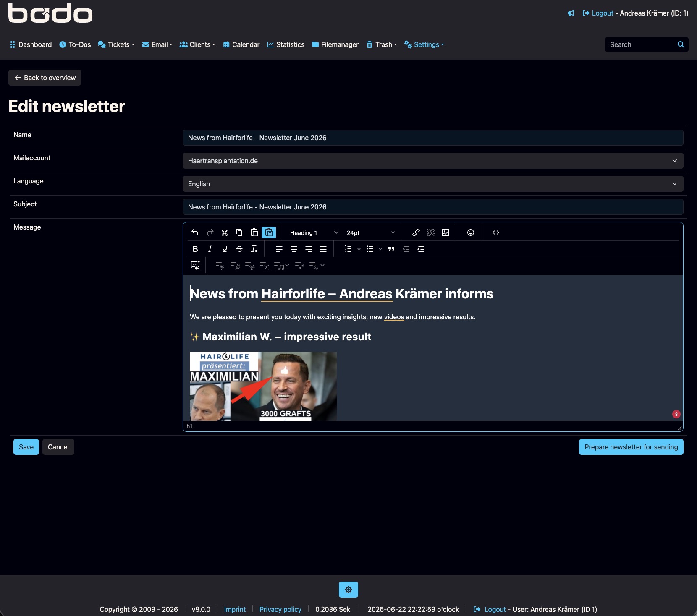Click the Logout link in the header
The image size is (697, 616).
[598, 13]
